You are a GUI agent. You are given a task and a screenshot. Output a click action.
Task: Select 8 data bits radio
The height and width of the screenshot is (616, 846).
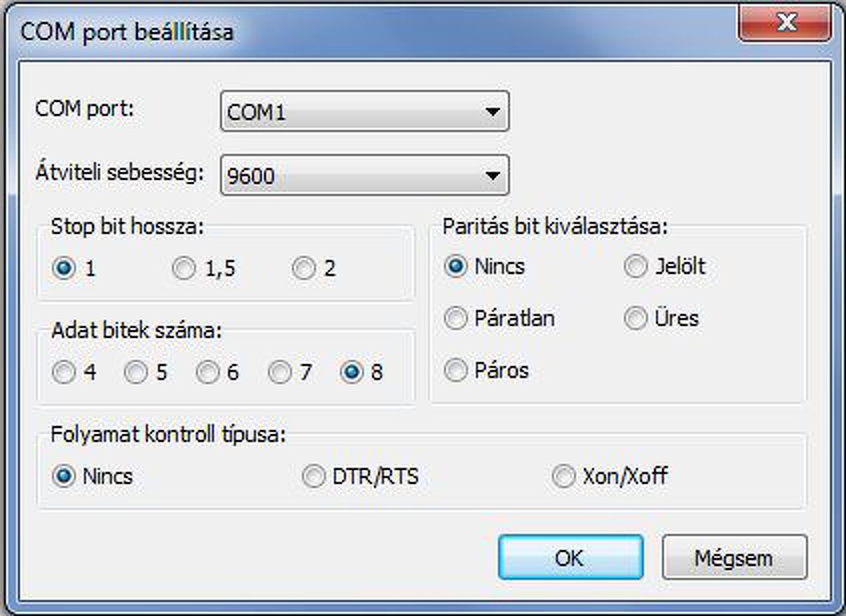click(352, 373)
